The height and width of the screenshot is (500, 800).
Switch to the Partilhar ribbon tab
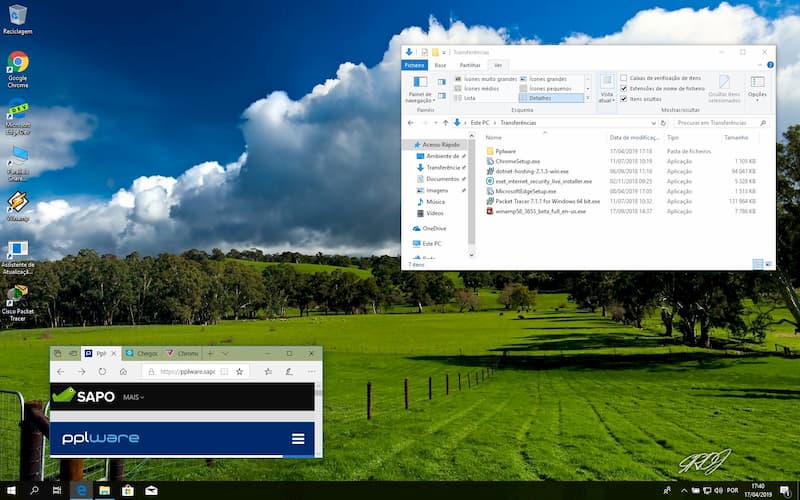(x=470, y=65)
